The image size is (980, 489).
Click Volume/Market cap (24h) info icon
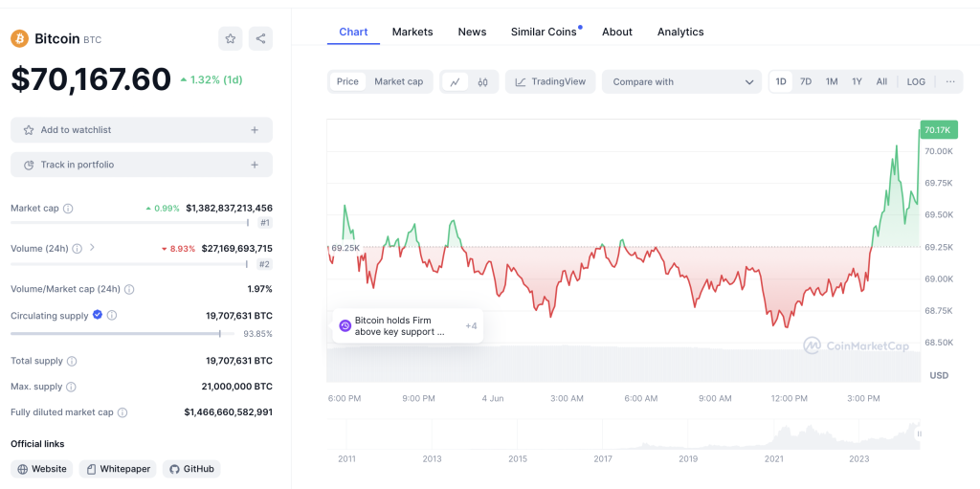coord(129,289)
